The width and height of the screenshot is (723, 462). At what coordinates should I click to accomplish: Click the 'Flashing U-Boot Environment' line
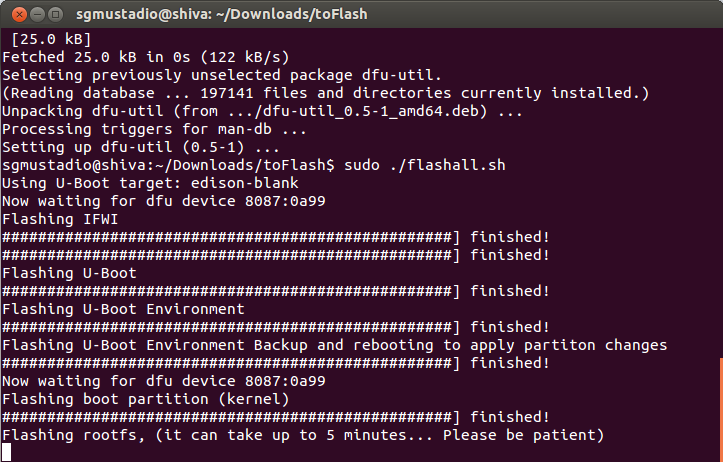point(123,309)
